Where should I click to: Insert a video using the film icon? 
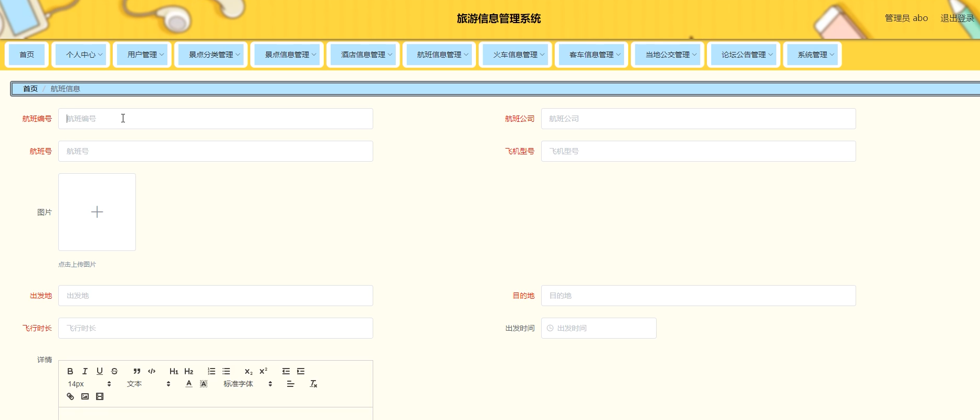tap(100, 396)
